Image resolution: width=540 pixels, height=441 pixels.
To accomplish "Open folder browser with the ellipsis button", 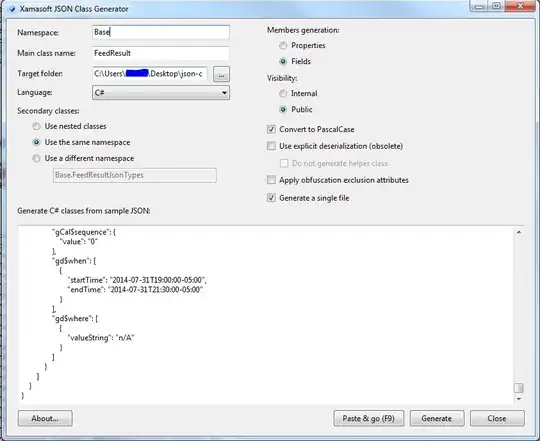I will coord(221,74).
